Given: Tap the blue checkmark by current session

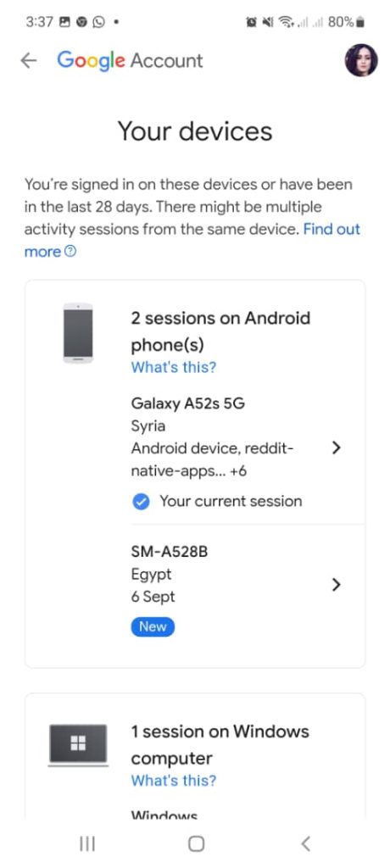Looking at the screenshot, I should [x=142, y=502].
